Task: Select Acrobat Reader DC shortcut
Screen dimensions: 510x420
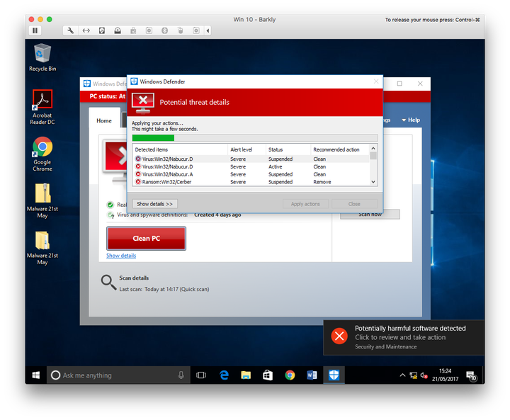Action: (x=42, y=107)
